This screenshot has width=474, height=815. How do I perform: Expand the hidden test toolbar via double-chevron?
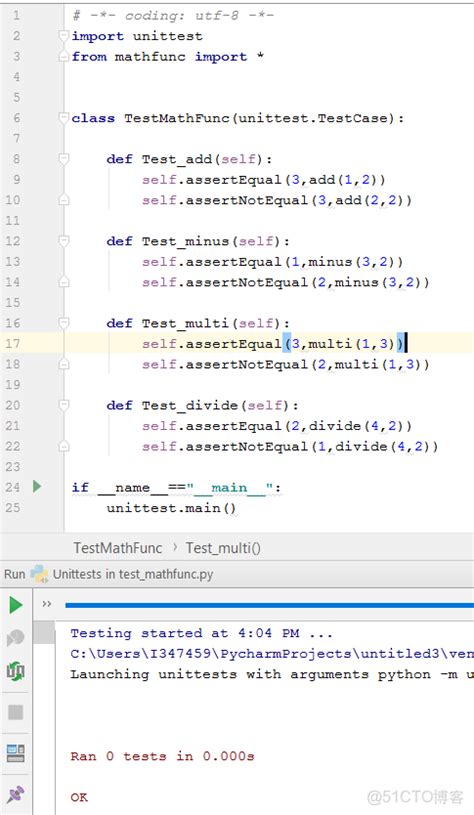pyautogui.click(x=47, y=603)
